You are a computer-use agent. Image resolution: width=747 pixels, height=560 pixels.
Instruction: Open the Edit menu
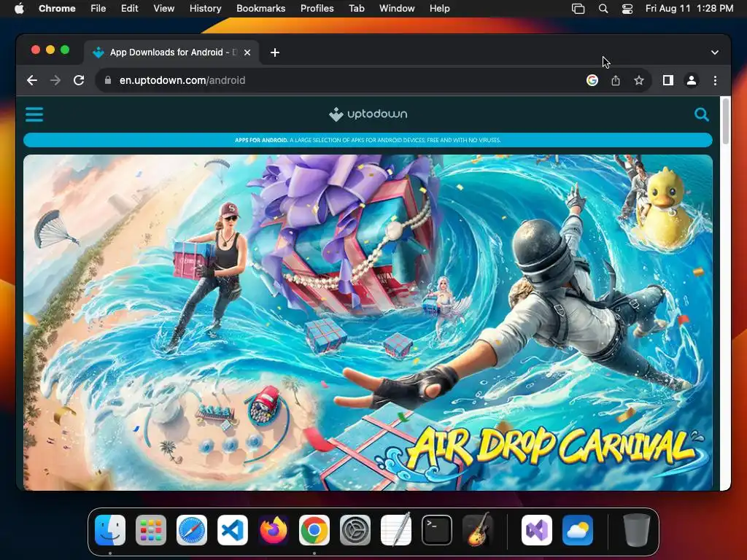tap(129, 8)
